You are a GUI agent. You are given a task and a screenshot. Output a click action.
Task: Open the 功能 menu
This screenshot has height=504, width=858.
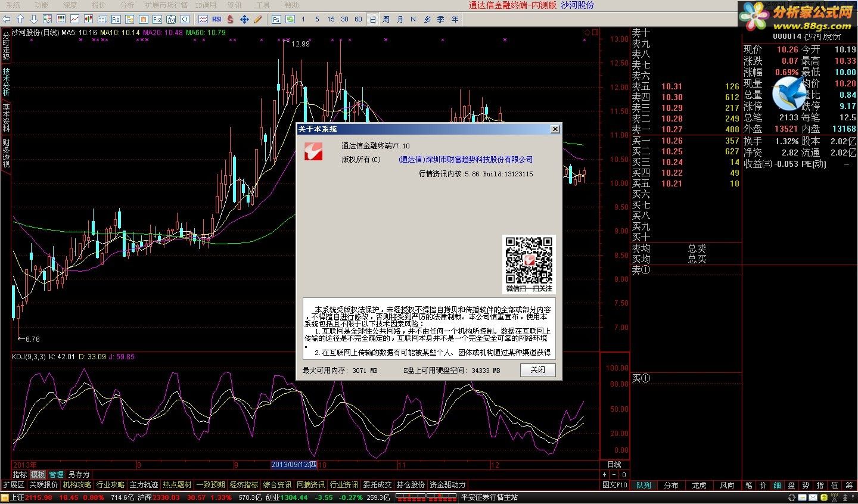click(x=41, y=5)
